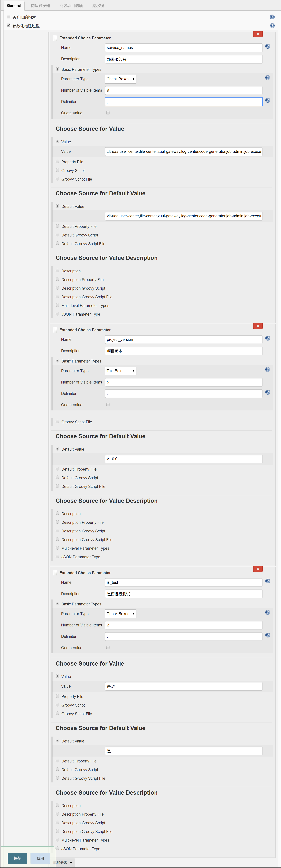Select Groovy Script File radio in project_version block

57,421
